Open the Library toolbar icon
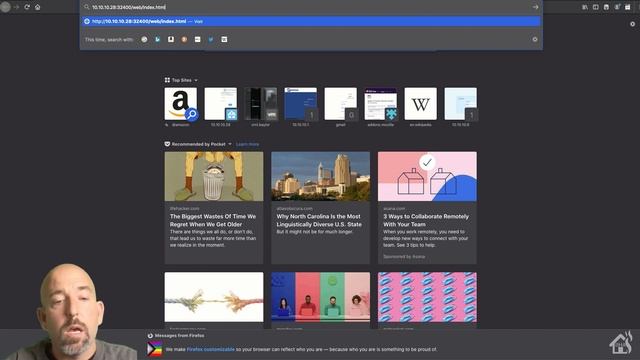 click(x=585, y=7)
